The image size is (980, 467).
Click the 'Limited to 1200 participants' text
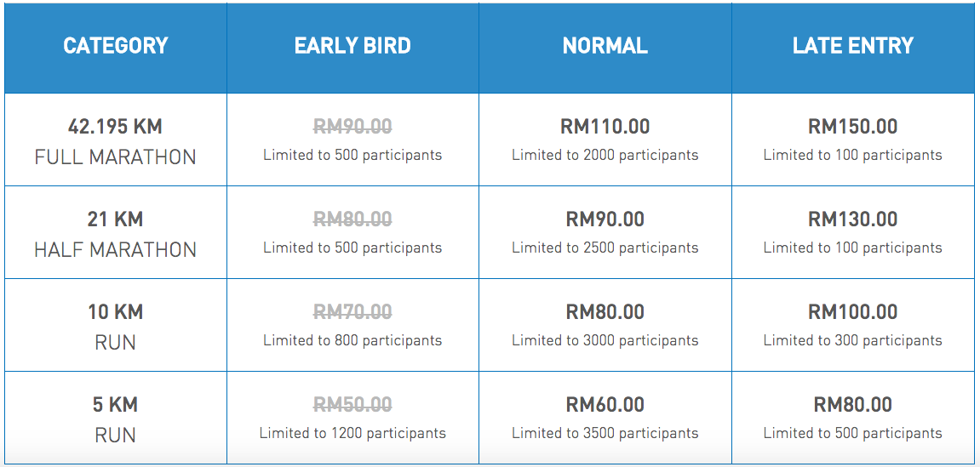(352, 433)
